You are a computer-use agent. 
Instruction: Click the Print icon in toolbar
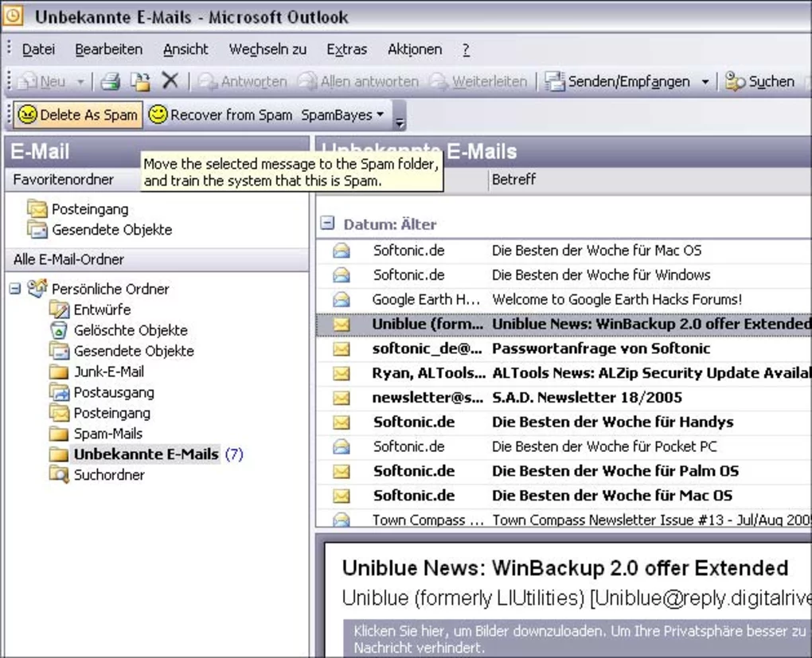110,81
